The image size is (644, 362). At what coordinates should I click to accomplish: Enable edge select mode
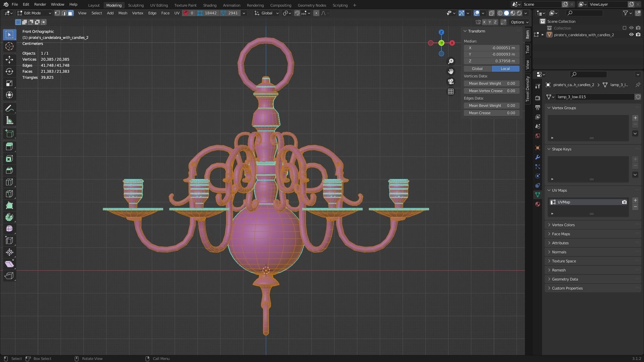pos(64,13)
